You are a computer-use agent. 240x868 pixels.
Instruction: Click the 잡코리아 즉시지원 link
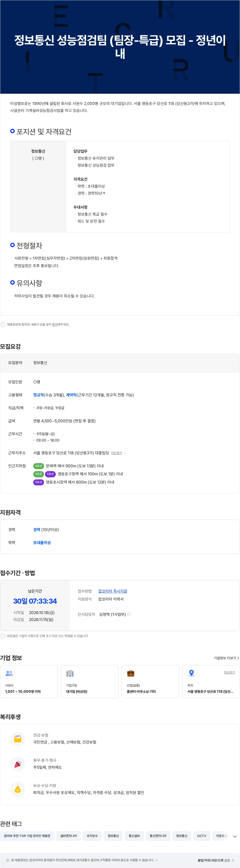click(x=112, y=591)
